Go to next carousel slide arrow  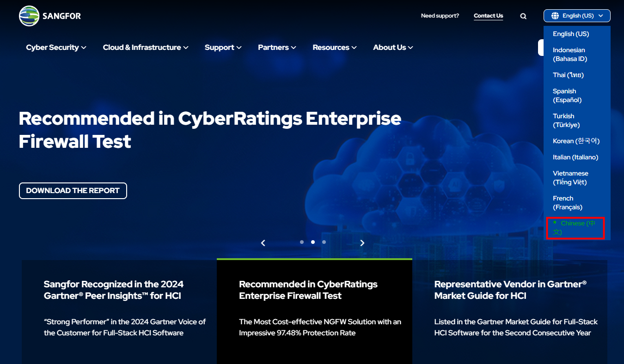(x=362, y=243)
